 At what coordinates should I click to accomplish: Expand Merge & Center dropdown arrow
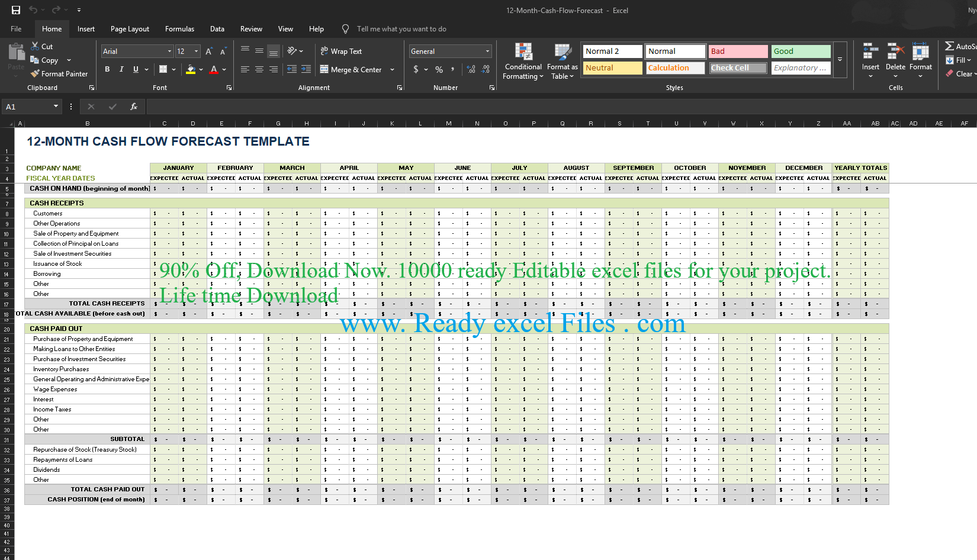pos(392,69)
